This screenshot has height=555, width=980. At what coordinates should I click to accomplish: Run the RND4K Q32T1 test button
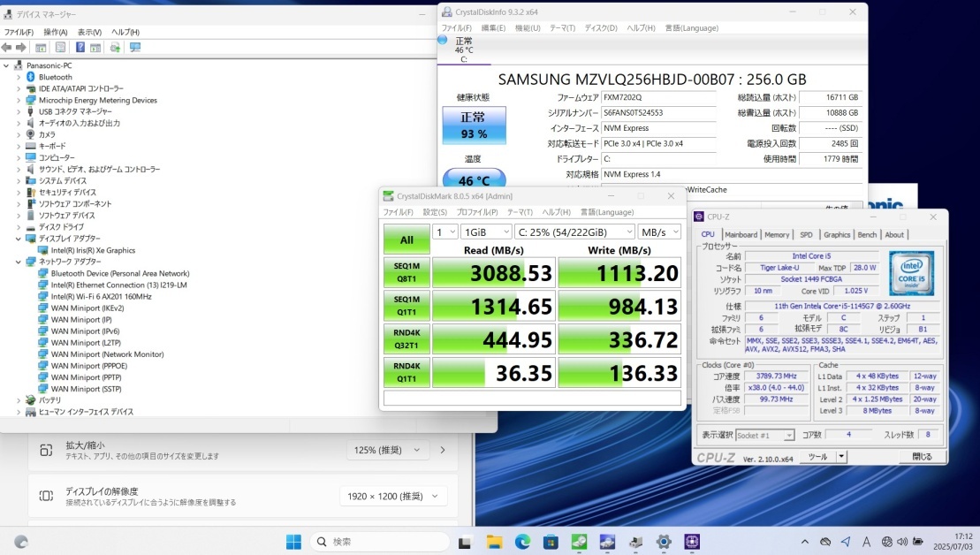pos(406,339)
